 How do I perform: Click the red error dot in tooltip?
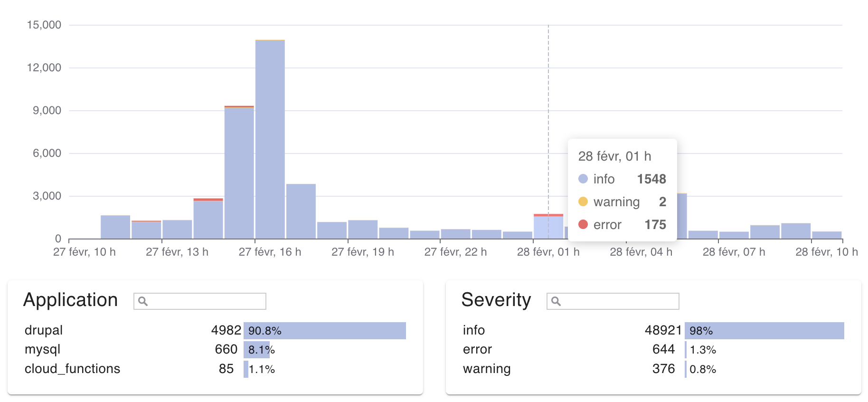coord(583,224)
